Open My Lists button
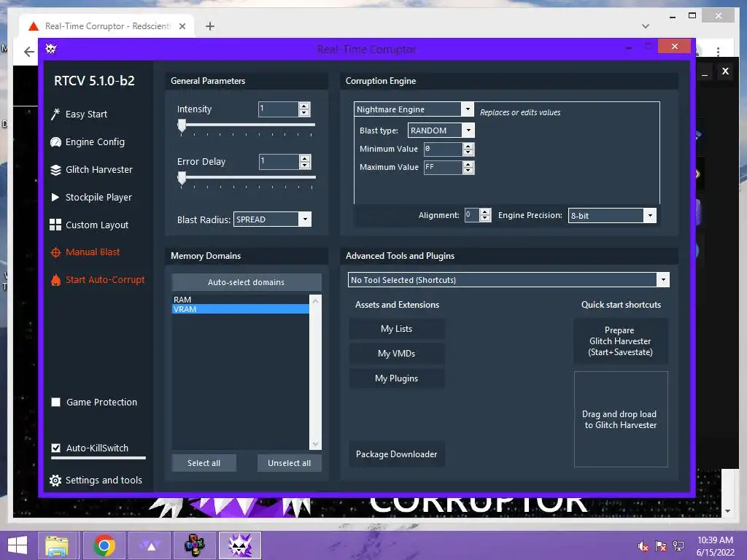 click(x=396, y=329)
